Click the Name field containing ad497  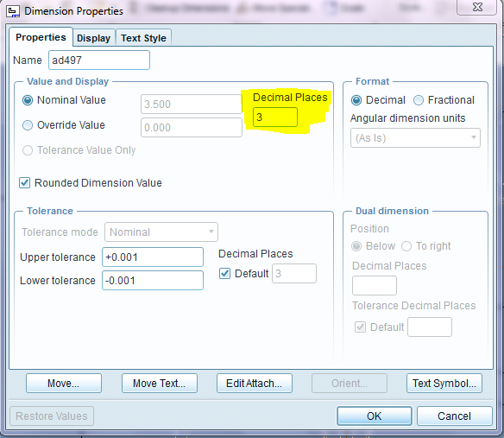(99, 60)
